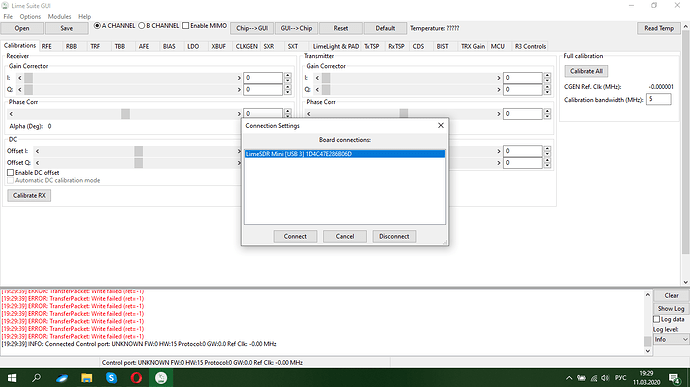Click Receiver DC Offset Q left arrow
690x387 pixels.
tap(37, 163)
